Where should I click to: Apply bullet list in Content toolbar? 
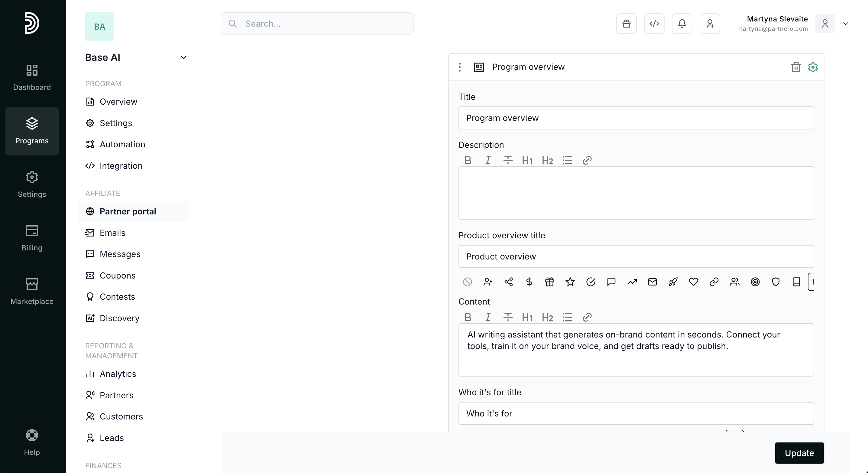[567, 318]
